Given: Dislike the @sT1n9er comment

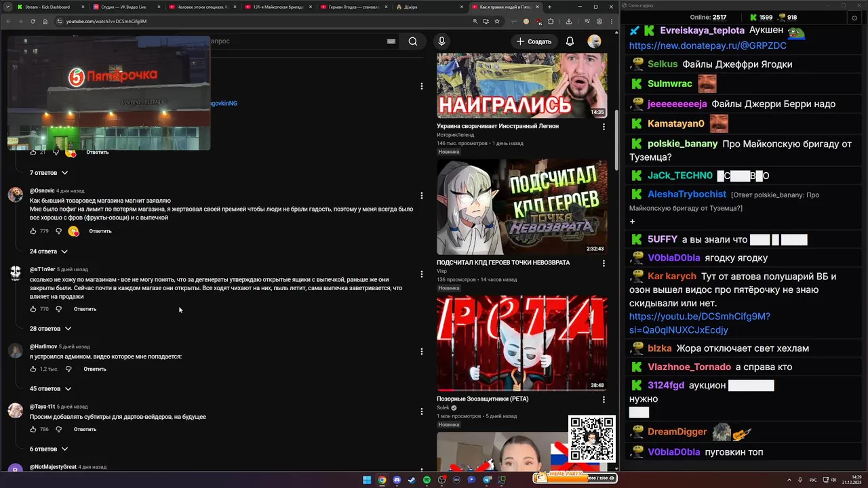Looking at the screenshot, I should tap(59, 309).
